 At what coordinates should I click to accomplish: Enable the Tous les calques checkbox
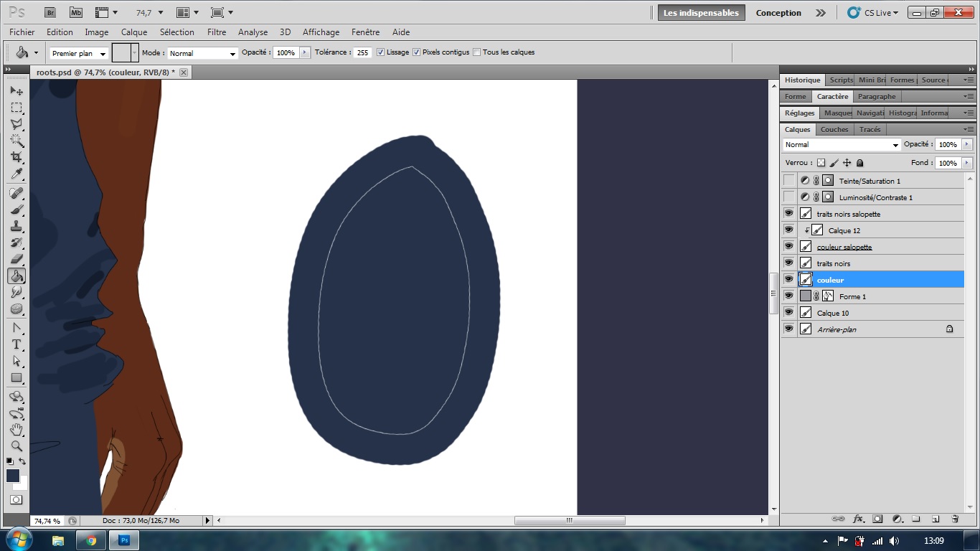(x=476, y=52)
